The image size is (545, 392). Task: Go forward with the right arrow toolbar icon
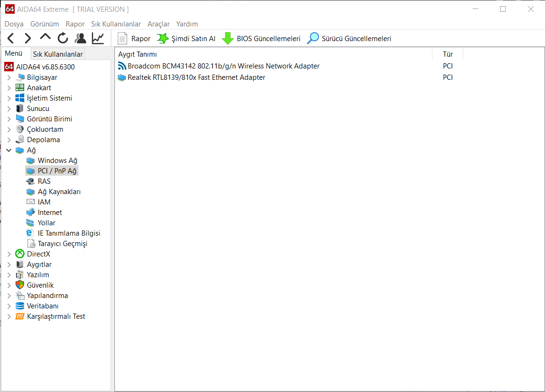pyautogui.click(x=28, y=38)
